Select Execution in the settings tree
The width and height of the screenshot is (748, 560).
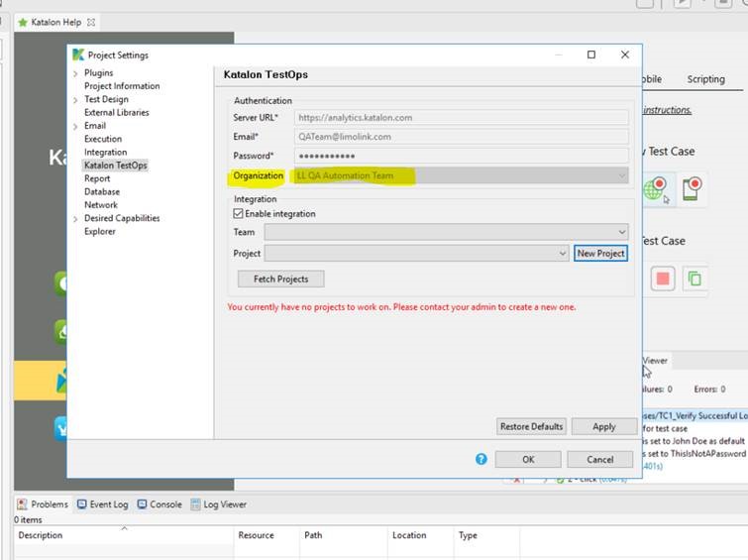[x=103, y=139]
